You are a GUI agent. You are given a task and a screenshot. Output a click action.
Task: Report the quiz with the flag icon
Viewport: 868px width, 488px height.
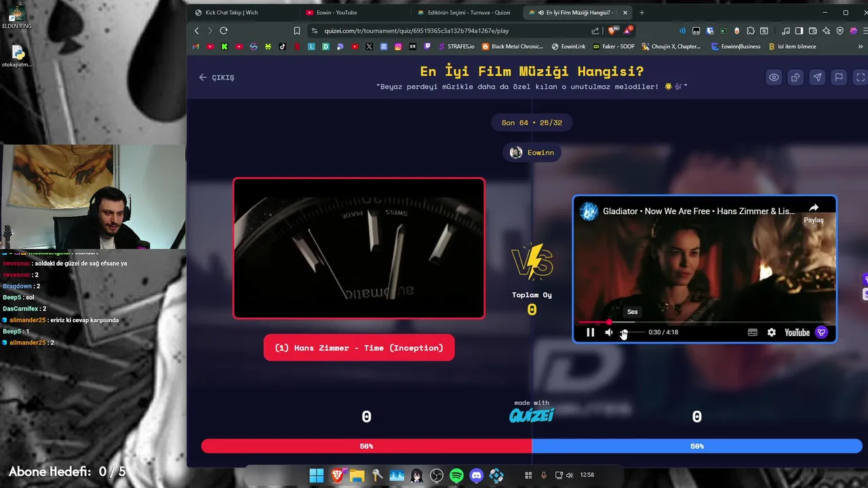pyautogui.click(x=839, y=77)
